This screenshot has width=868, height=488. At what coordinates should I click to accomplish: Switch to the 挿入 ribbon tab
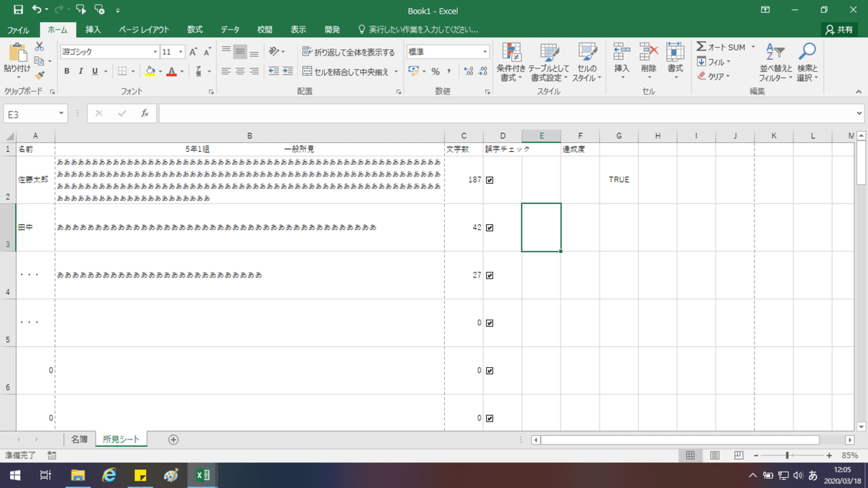click(93, 30)
